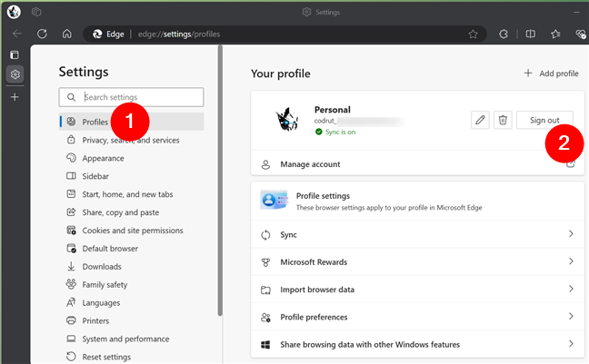The image size is (589, 364).
Task: Click the Windows logo icon in share row
Action: point(265,345)
